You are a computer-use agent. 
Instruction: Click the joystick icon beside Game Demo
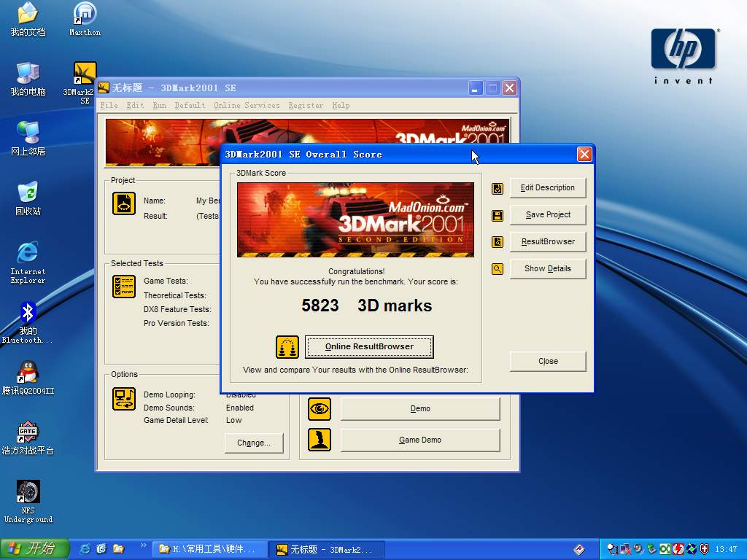(x=320, y=440)
